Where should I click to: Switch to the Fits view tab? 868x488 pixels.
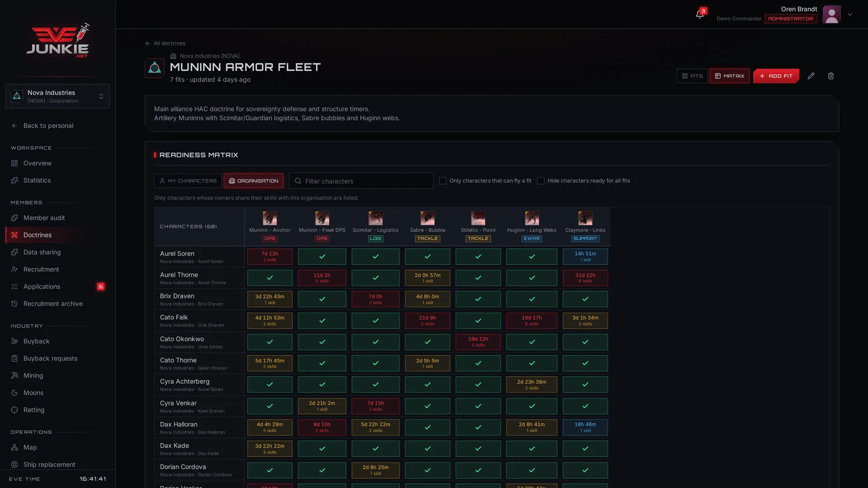coord(692,76)
